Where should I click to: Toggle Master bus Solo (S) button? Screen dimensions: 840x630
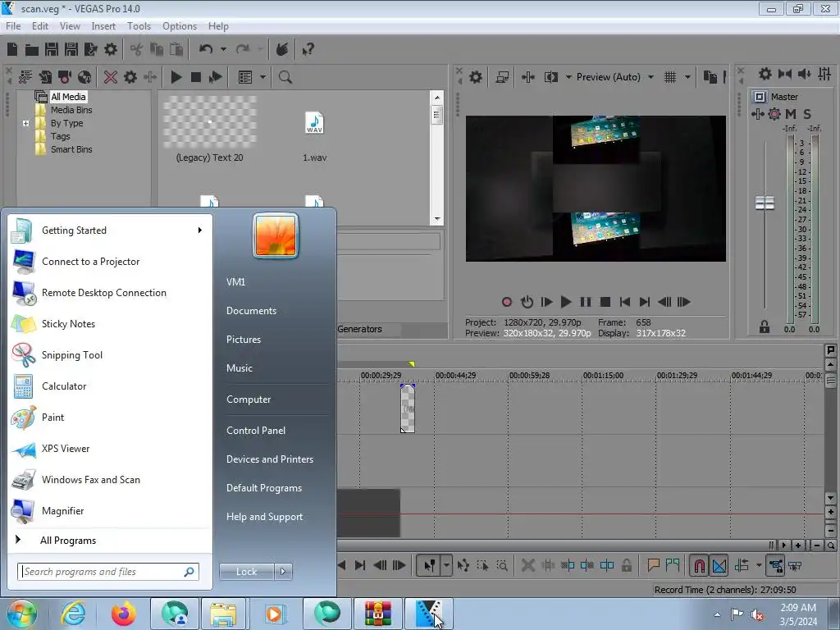click(807, 114)
